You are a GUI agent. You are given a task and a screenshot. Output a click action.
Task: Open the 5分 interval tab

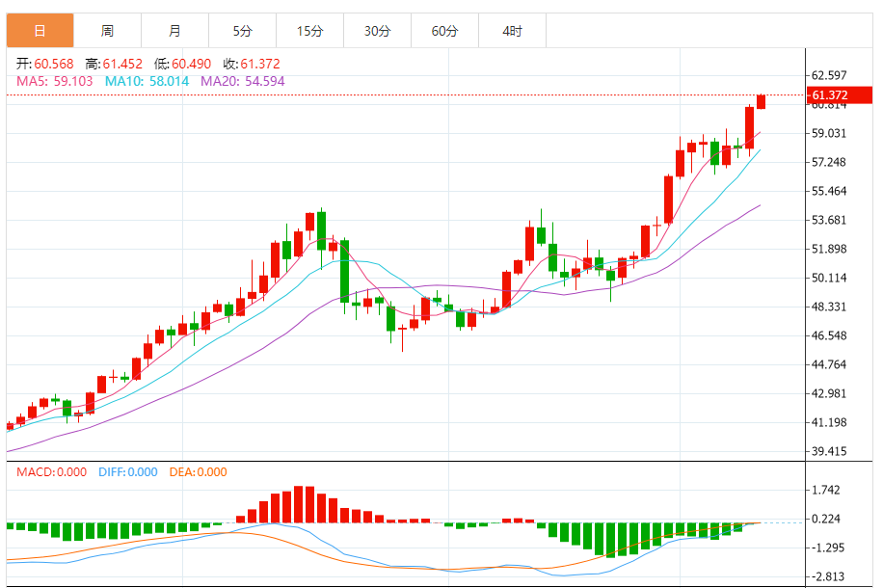[242, 31]
